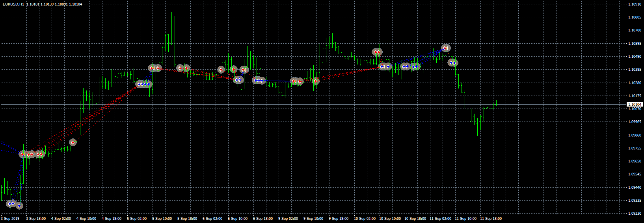
Task: Click the "5 Sep 02:00" time label
Action: click(x=137, y=219)
